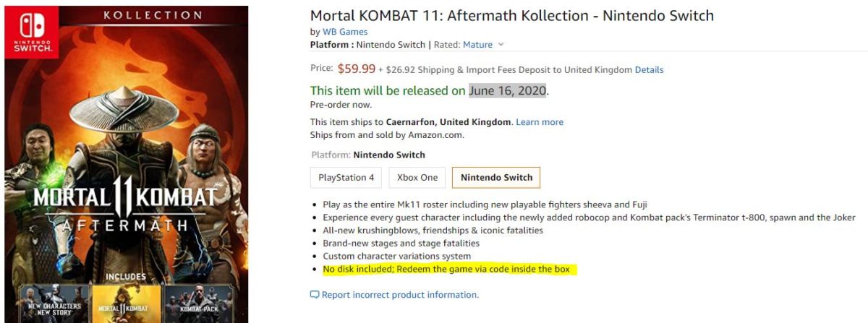Viewport: 868px width, 323px height.
Task: Expand the Rated Mature dropdown arrow
Action: coord(501,45)
